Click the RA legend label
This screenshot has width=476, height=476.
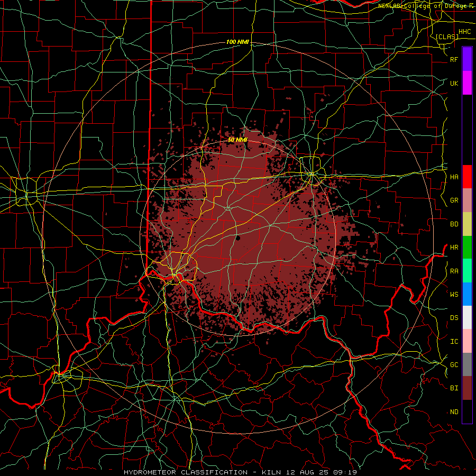[454, 271]
